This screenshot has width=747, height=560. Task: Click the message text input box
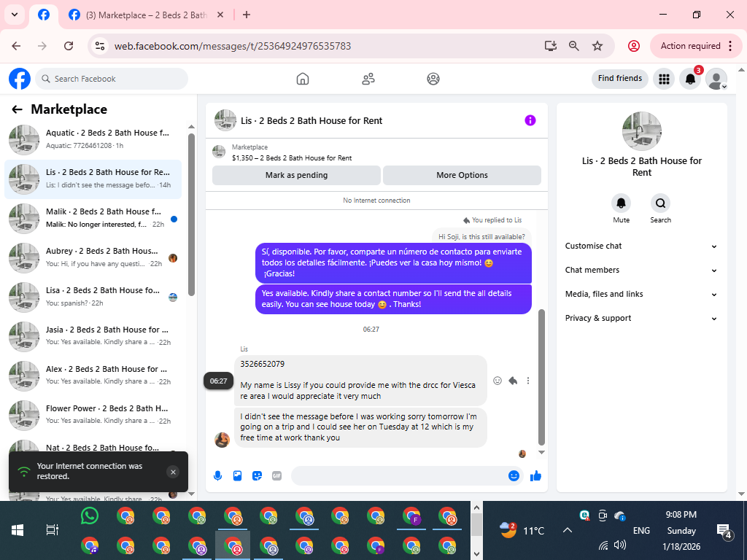click(400, 475)
